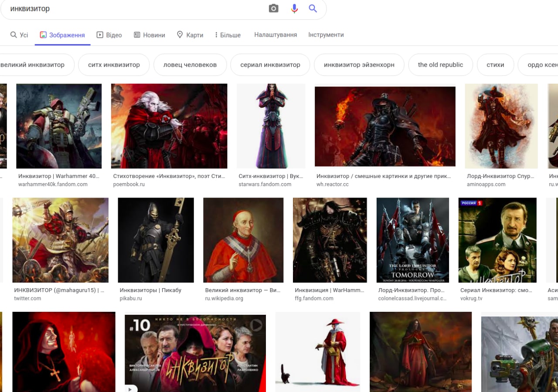Open the red-hooded figure with cross image

tap(64, 351)
